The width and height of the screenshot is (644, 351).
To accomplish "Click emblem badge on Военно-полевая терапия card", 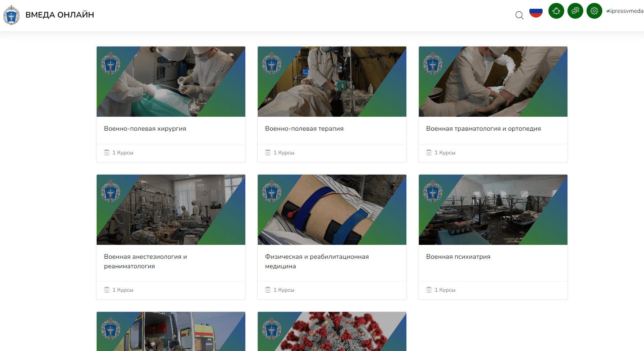I will pos(272,63).
